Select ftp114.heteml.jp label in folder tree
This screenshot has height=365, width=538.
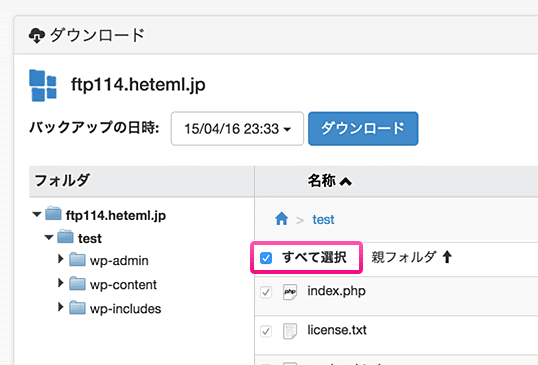pyautogui.click(x=116, y=215)
